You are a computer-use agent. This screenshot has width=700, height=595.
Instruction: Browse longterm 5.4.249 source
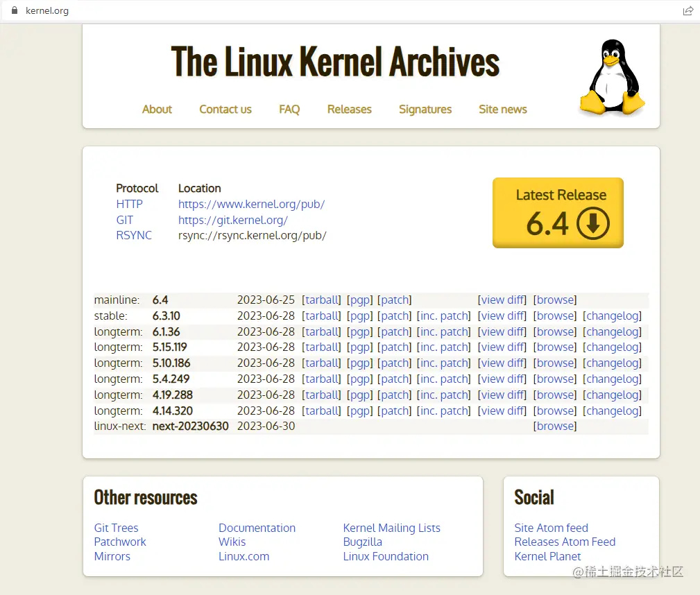pos(555,379)
